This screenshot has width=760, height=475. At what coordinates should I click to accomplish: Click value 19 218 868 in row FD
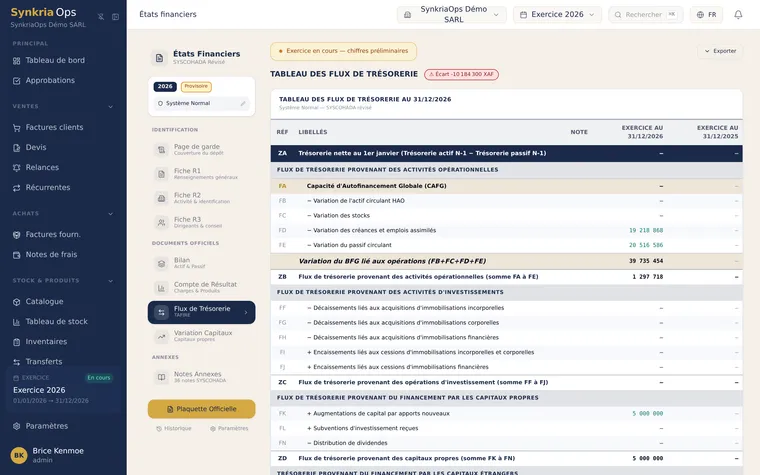[x=646, y=230]
